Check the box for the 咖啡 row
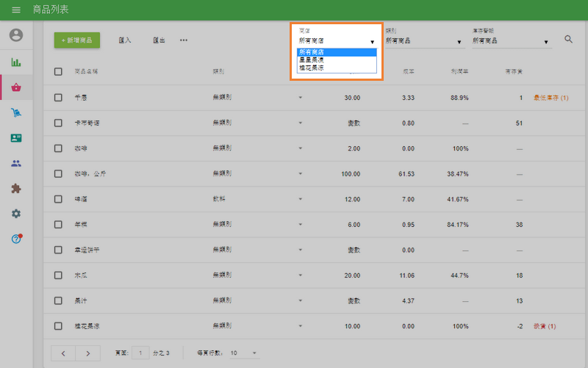Image resolution: width=588 pixels, height=368 pixels. click(x=59, y=148)
